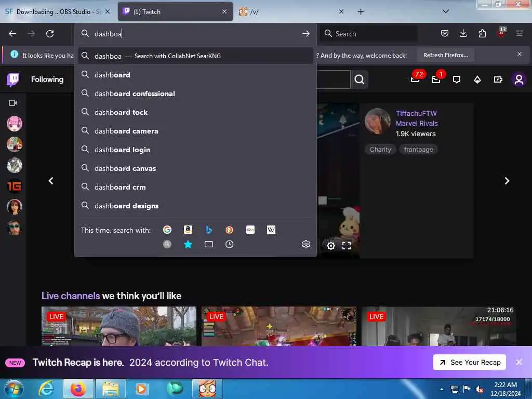Open the 1G followed channel avatar

[x=14, y=186]
